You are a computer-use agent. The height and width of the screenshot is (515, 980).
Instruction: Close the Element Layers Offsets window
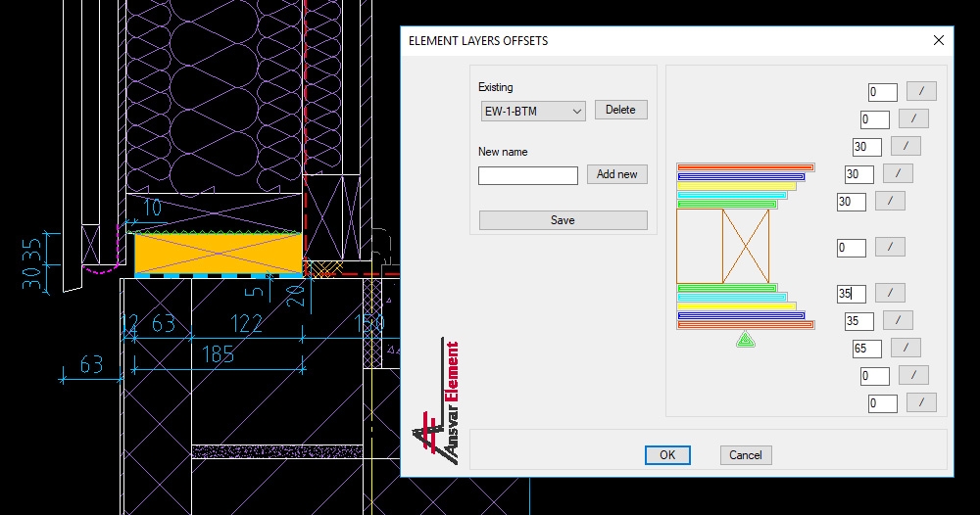(x=938, y=40)
